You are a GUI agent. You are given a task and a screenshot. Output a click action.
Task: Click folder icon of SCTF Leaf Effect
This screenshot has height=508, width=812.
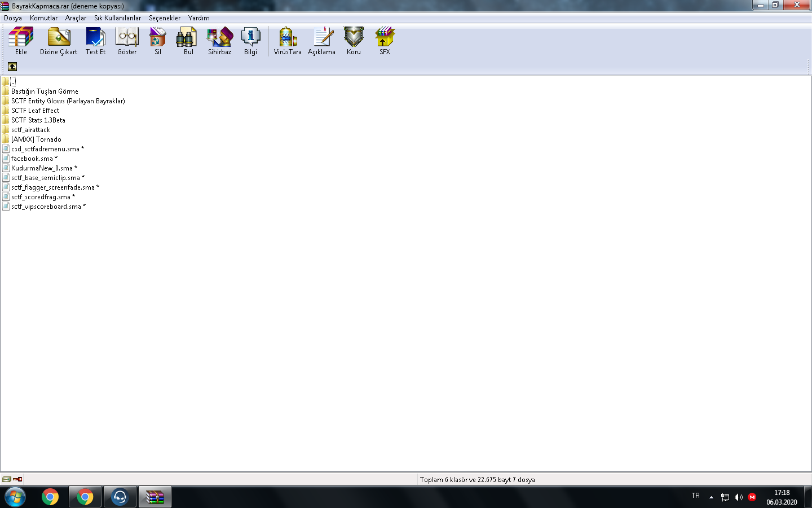tap(6, 111)
